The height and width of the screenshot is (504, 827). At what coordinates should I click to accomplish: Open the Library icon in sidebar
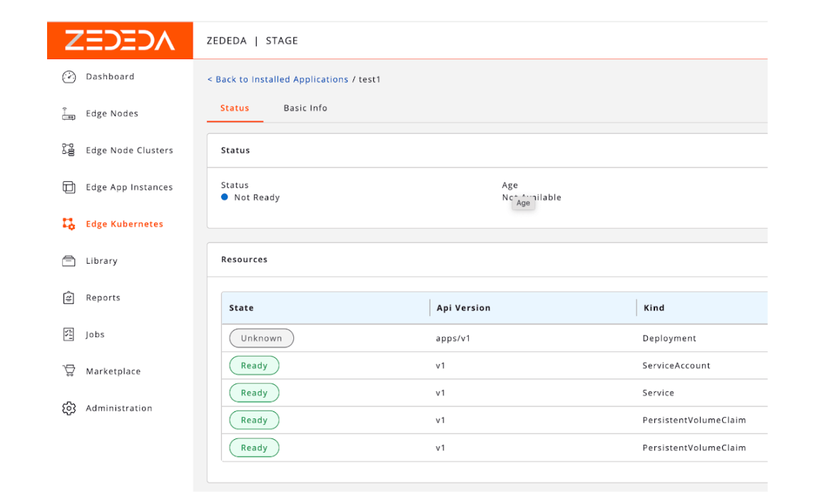69,261
